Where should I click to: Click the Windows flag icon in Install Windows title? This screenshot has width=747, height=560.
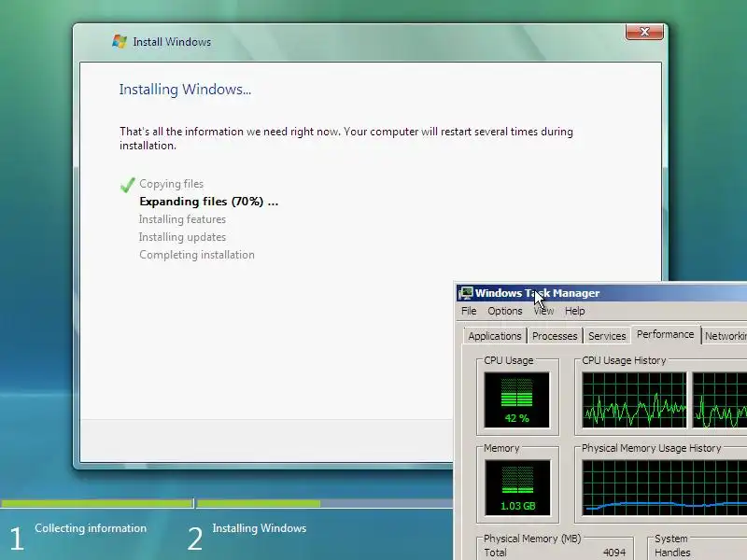point(120,41)
